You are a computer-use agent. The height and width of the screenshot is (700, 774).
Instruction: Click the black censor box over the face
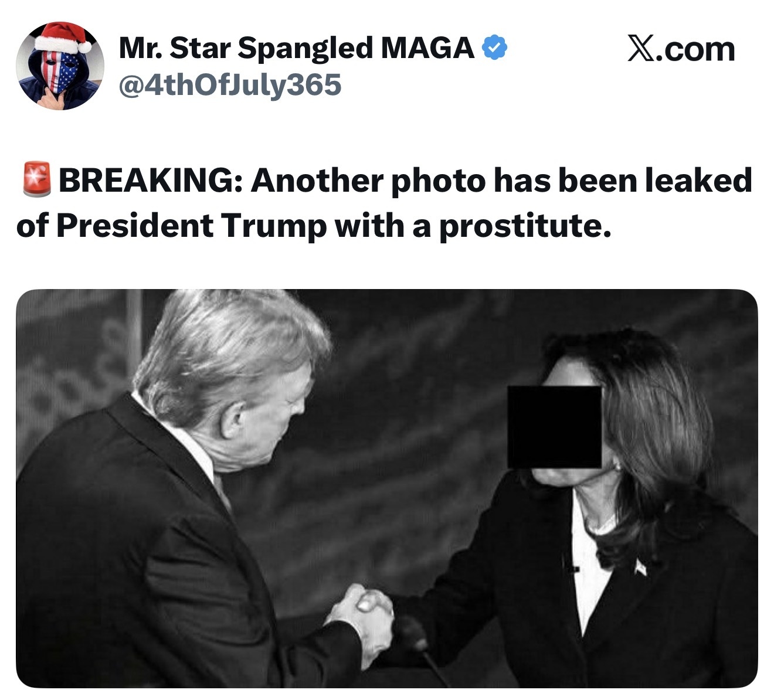(554, 427)
